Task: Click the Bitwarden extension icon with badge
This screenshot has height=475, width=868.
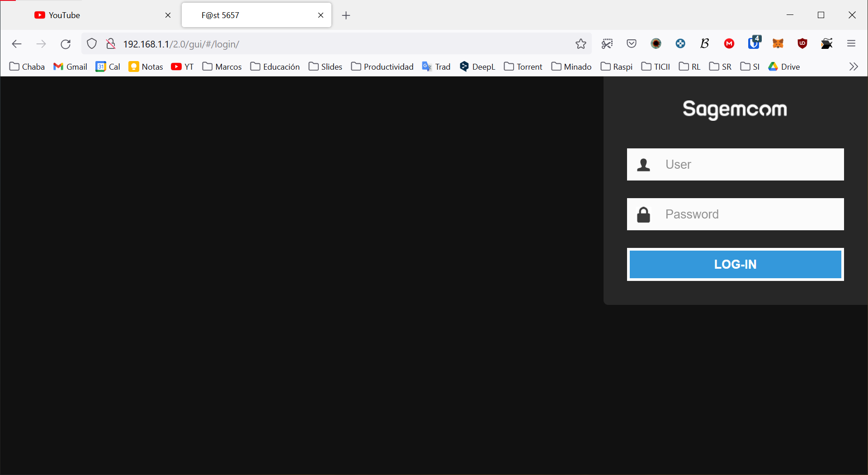Action: tap(754, 43)
